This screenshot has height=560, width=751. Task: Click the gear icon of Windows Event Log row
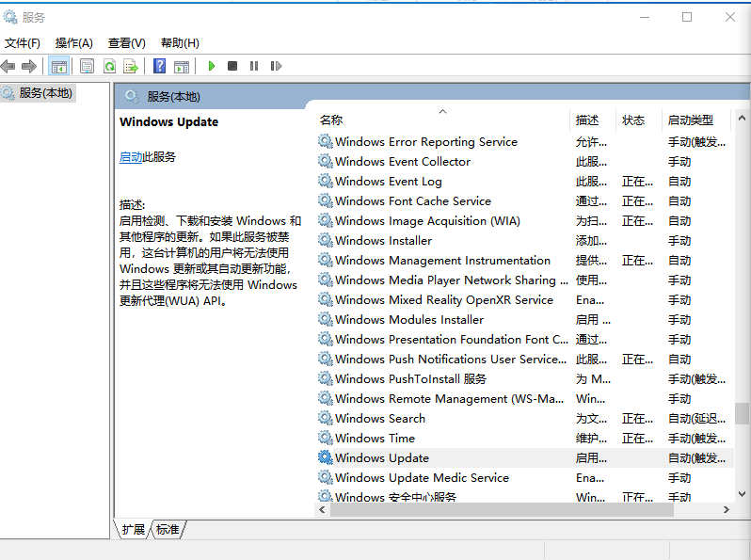click(x=326, y=181)
